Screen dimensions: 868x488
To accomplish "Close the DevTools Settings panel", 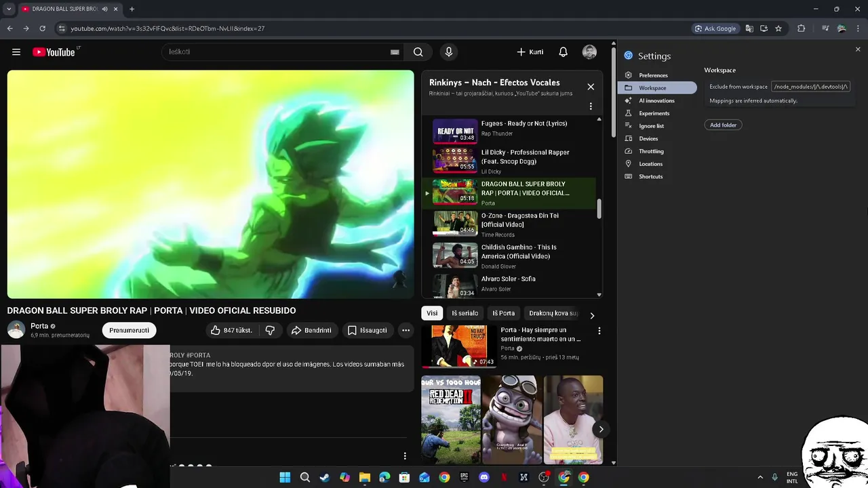I will (858, 49).
